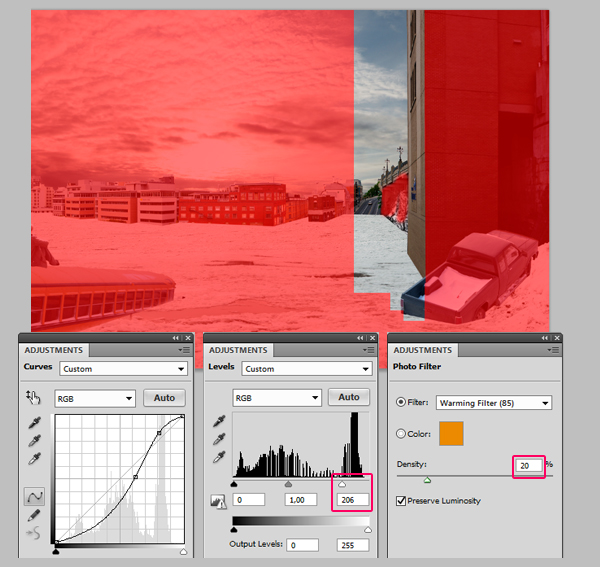Close the Photo Filter adjustments panel
The width and height of the screenshot is (600, 567).
(x=557, y=338)
